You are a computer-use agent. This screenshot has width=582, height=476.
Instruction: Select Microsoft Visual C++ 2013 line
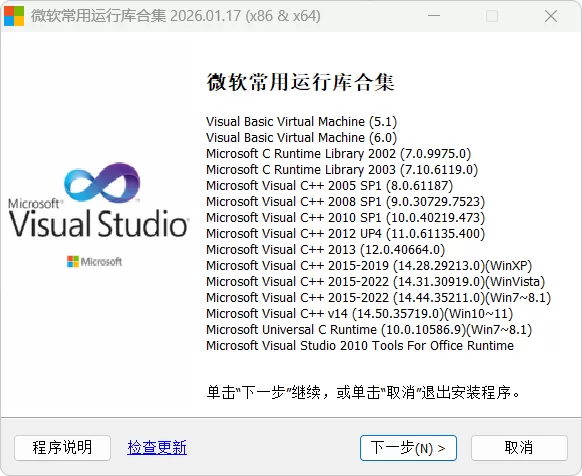(326, 249)
